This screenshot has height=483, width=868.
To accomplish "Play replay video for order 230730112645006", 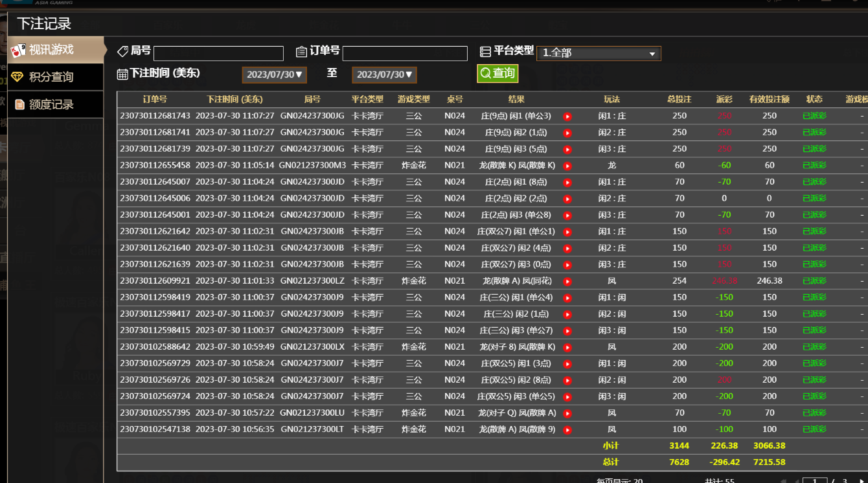I will point(567,199).
